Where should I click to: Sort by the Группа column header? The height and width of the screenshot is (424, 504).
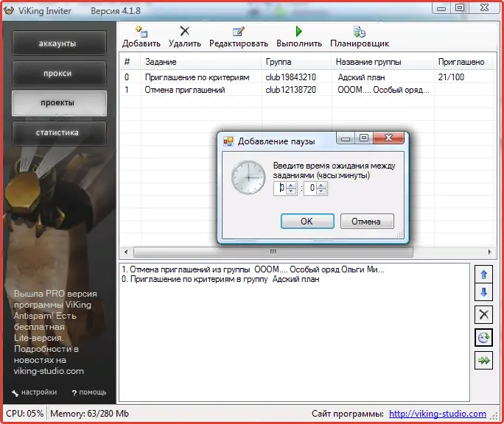click(x=296, y=62)
